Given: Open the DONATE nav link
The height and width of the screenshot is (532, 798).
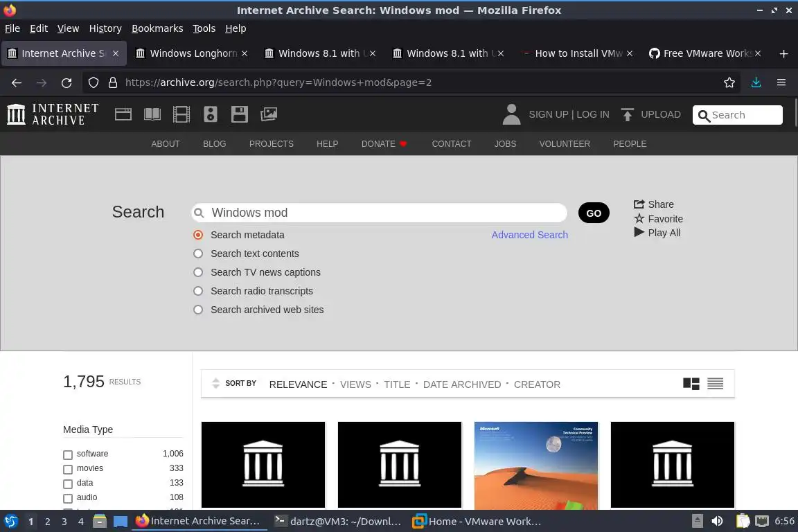Looking at the screenshot, I should click(x=384, y=144).
